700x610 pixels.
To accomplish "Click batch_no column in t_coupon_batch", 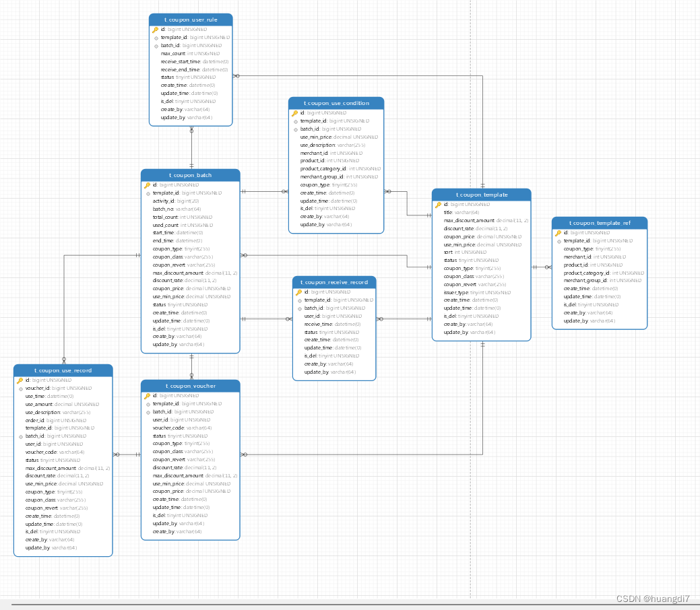I will coord(177,209).
